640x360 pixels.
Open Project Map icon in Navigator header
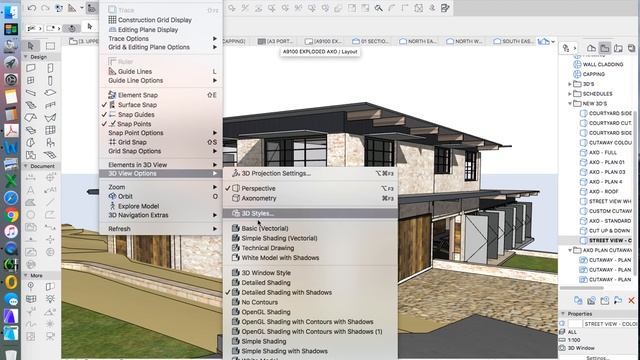[591, 48]
